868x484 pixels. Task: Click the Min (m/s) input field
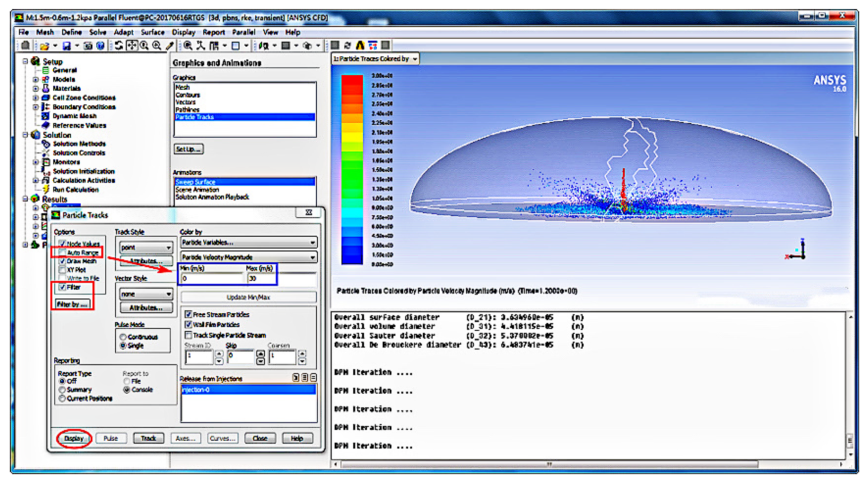[x=213, y=278]
